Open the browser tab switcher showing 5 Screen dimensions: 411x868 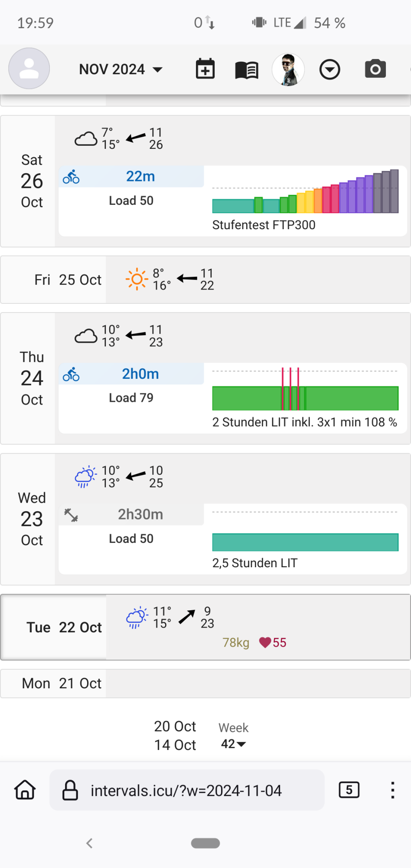coord(349,790)
